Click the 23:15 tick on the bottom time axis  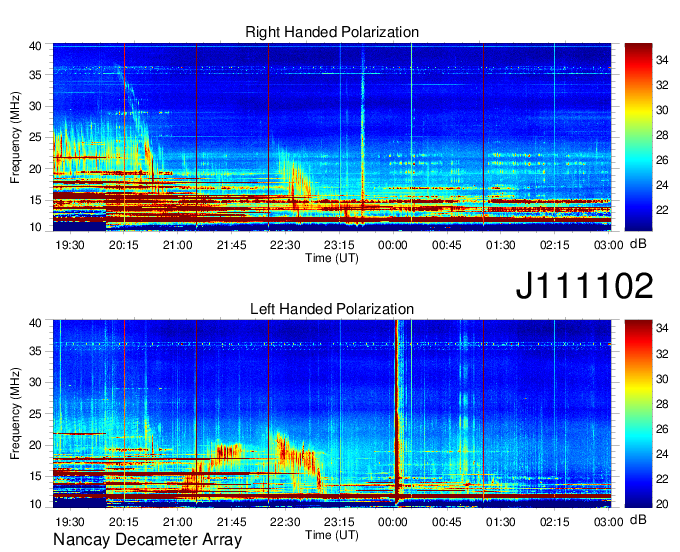[x=339, y=522]
